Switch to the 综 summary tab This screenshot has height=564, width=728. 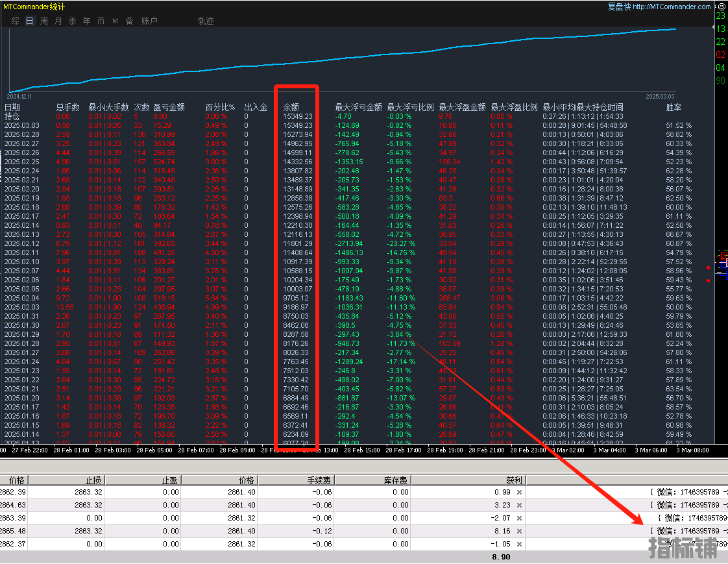pyautogui.click(x=16, y=21)
